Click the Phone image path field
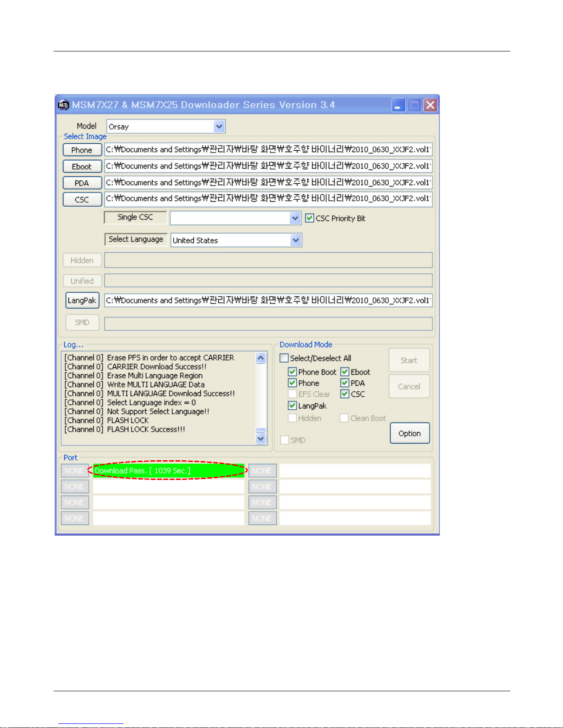This screenshot has height=728, width=563. coord(268,150)
